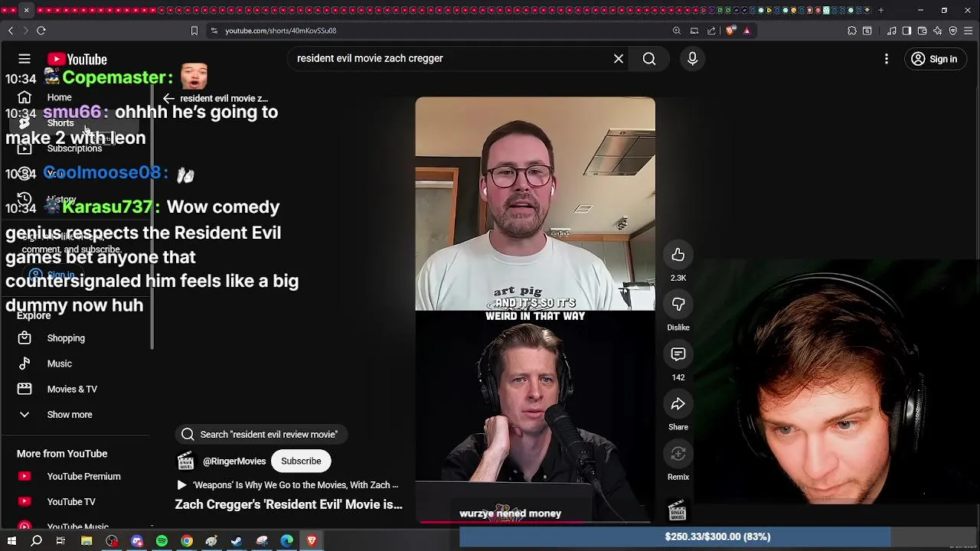This screenshot has width=980, height=551.
Task: Toggle the Brave Shields lion icon
Action: [x=730, y=31]
